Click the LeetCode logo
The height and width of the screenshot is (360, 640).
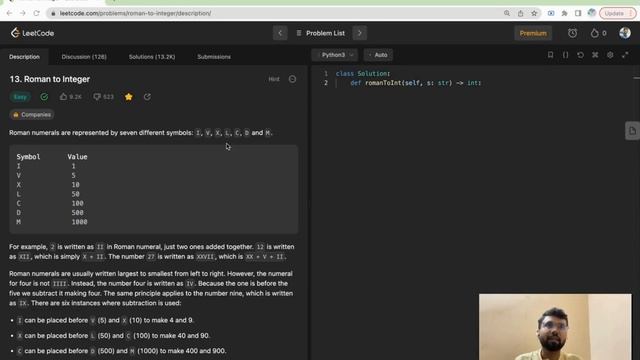pos(32,33)
